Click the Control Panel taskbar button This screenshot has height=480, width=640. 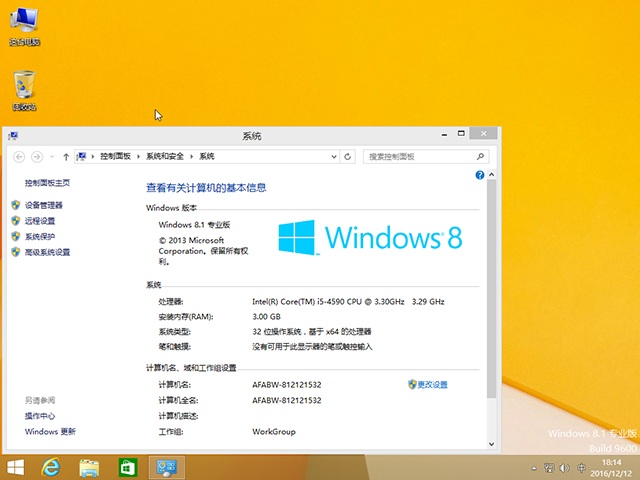coord(167,468)
